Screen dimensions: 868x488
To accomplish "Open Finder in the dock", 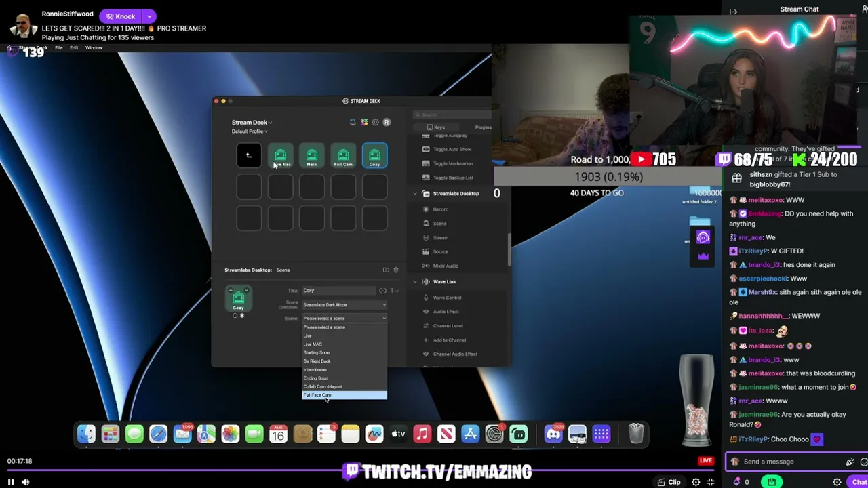I will pyautogui.click(x=86, y=434).
